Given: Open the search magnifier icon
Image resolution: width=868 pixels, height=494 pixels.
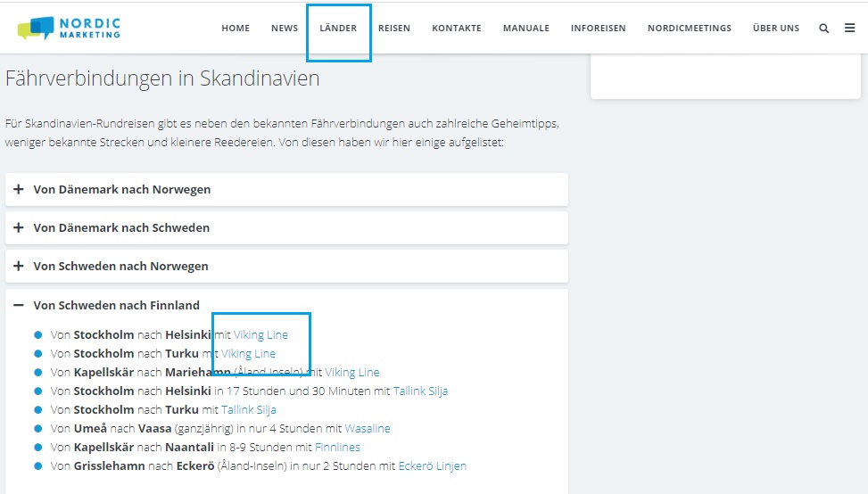Looking at the screenshot, I should pyautogui.click(x=823, y=29).
